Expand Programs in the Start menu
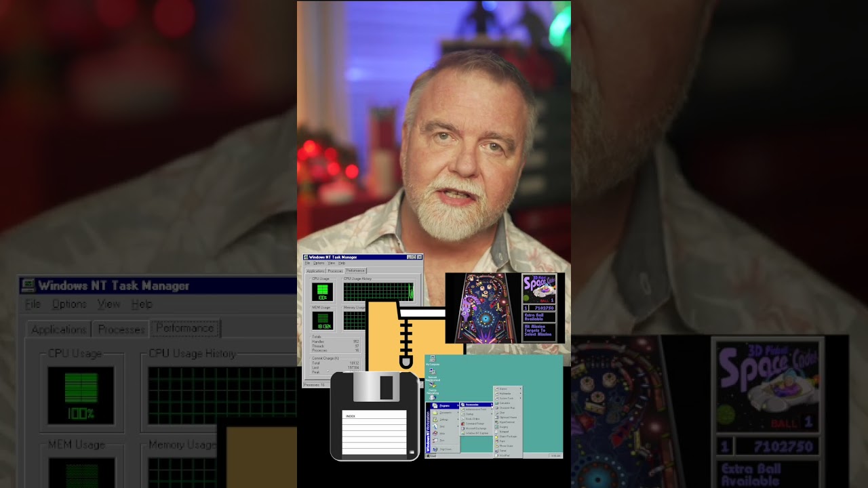This screenshot has height=488, width=868. [x=445, y=405]
